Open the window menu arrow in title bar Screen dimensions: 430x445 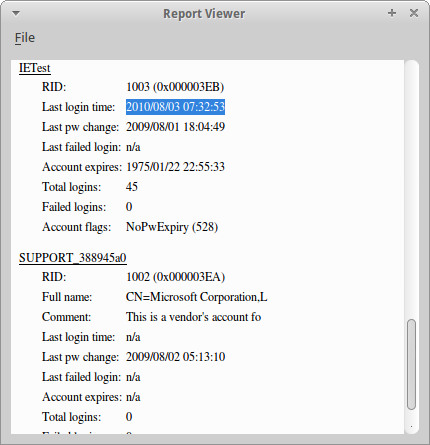16,13
